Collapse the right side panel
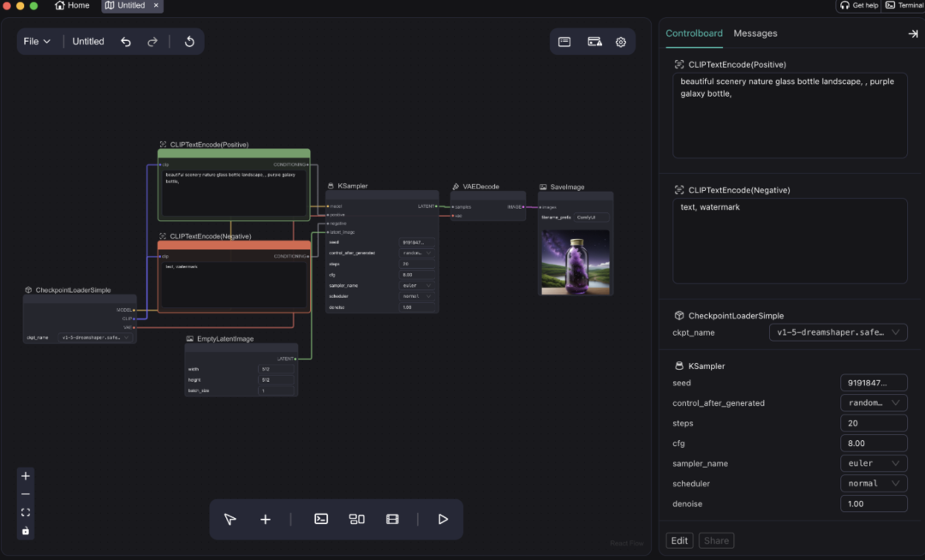Screen dimensions: 925x560 tap(913, 33)
